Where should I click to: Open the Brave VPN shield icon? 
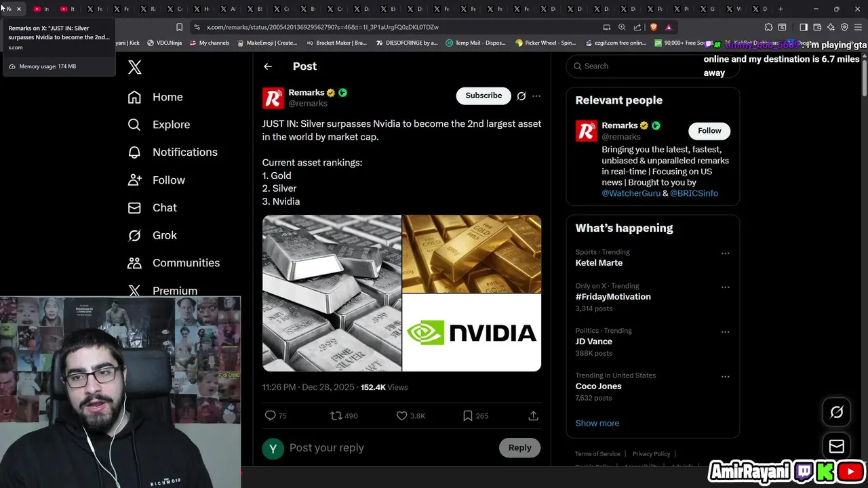point(844,27)
